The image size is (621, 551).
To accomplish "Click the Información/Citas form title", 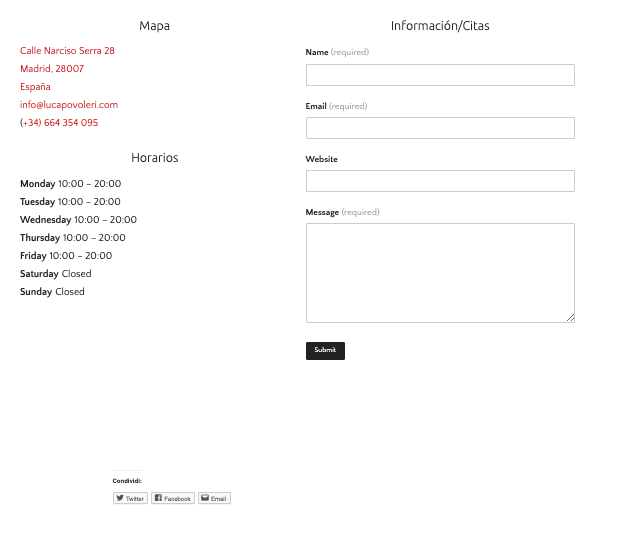I will pyautogui.click(x=440, y=26).
